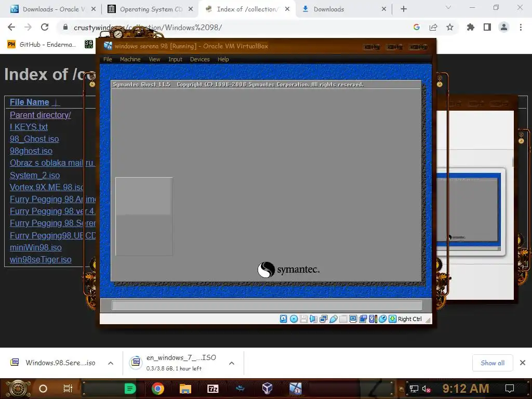Open the VirtualBox cube icon in taskbar

pos(268,388)
